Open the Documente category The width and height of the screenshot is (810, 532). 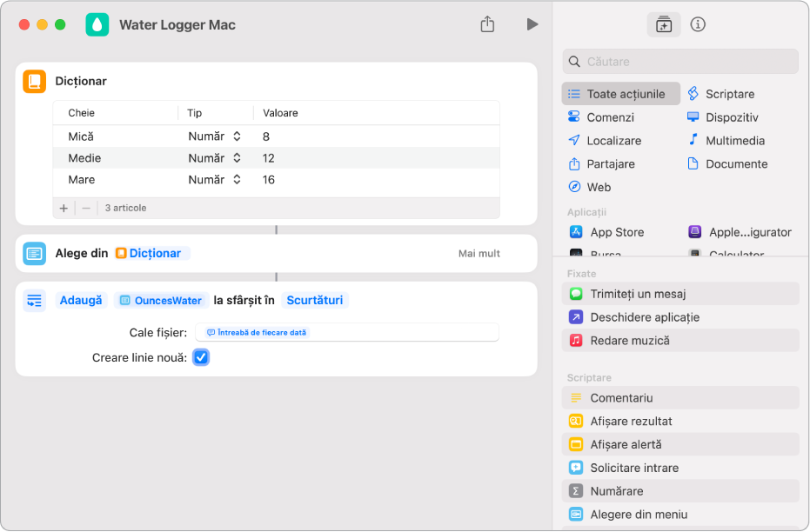coord(726,164)
